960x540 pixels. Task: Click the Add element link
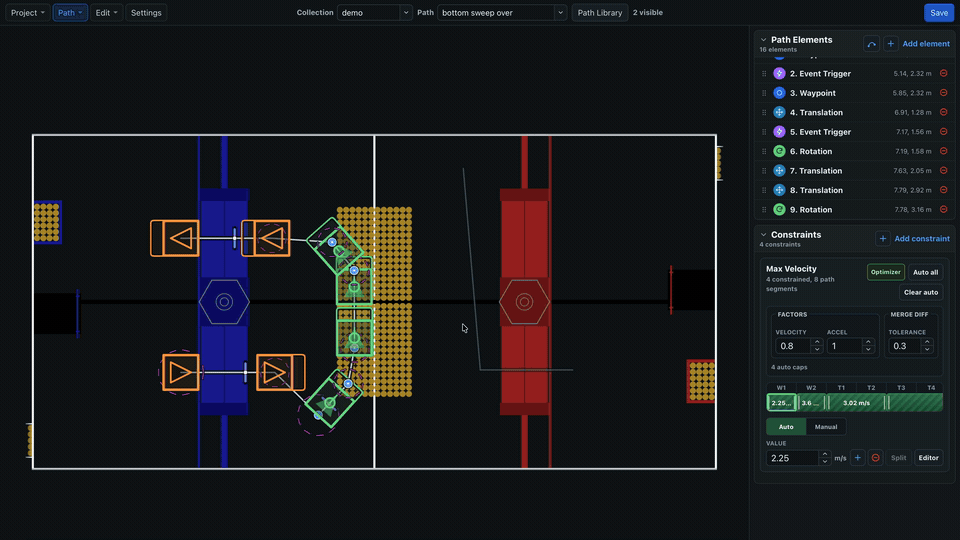[926, 43]
